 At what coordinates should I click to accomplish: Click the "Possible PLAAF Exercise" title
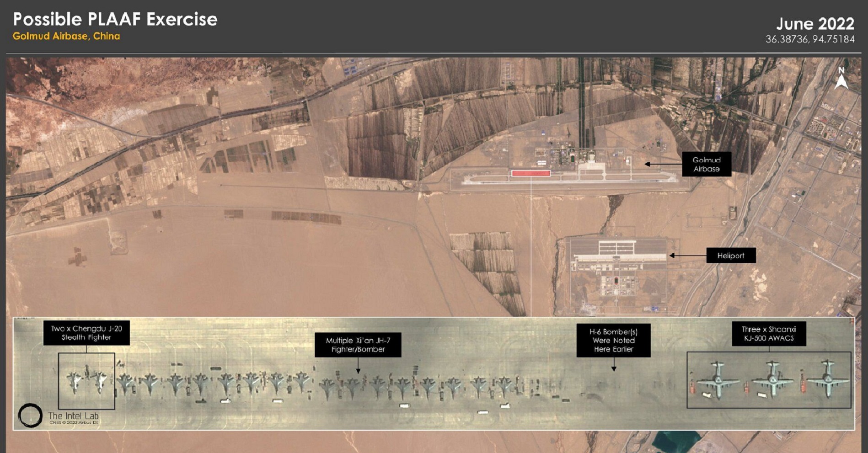tap(115, 19)
